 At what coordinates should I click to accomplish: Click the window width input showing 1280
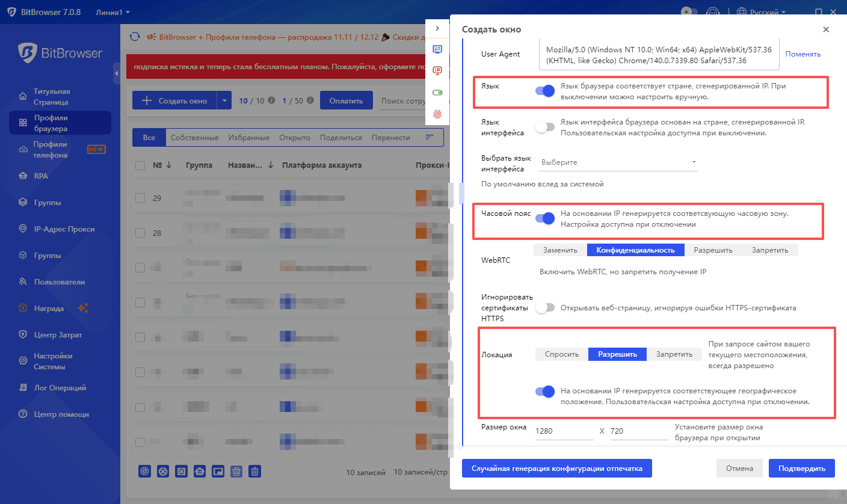point(563,431)
